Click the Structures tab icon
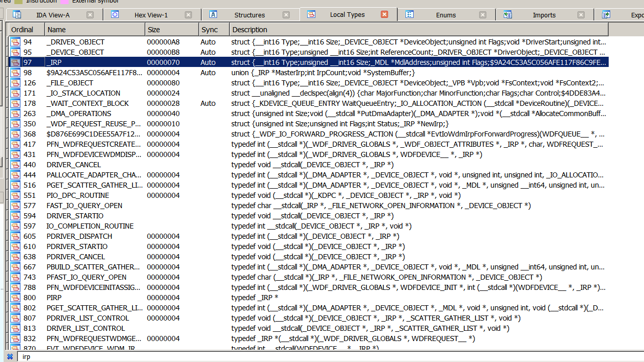The width and height of the screenshot is (644, 362). (x=213, y=15)
